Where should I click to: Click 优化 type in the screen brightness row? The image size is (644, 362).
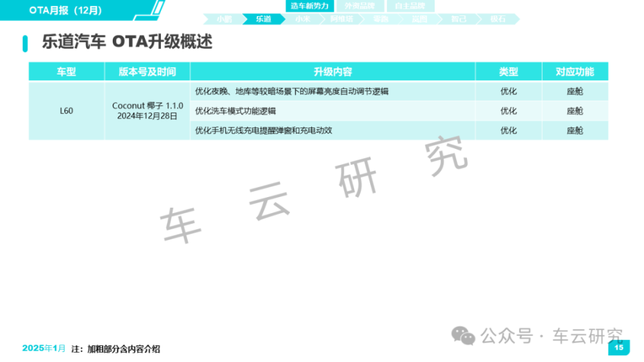tap(508, 91)
